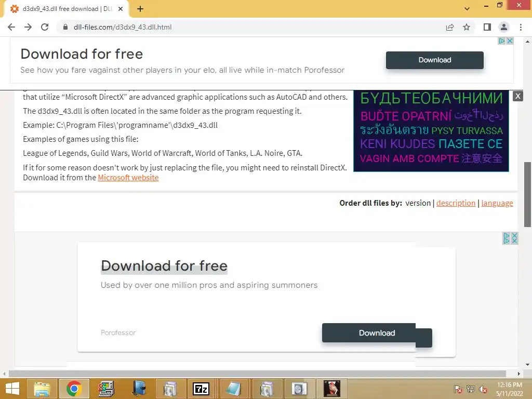Viewport: 532px width, 399px height.
Task: Open the muted volume tray icon
Action: click(483, 389)
